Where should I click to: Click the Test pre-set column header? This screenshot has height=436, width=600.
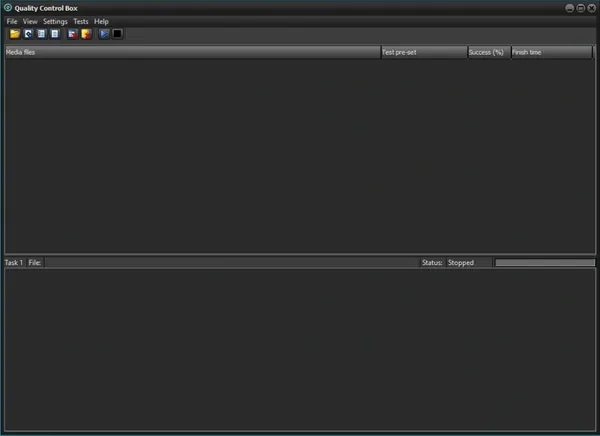[422, 52]
